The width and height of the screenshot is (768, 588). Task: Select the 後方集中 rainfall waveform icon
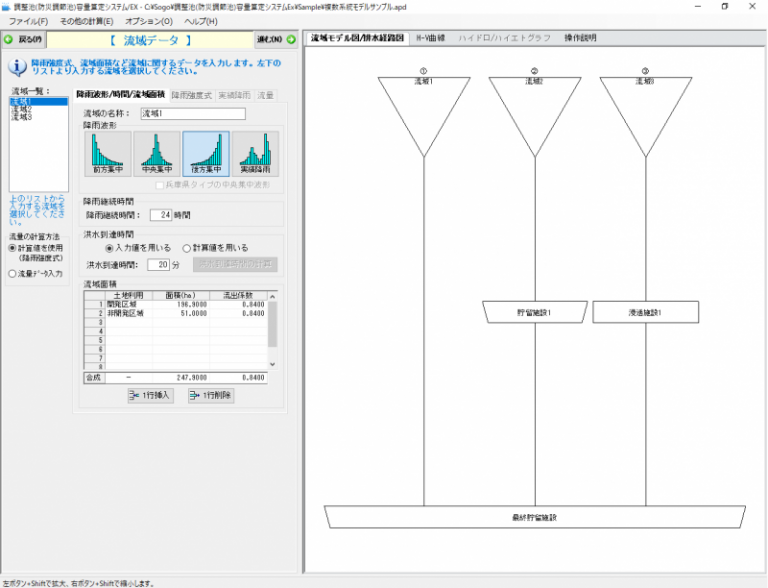(x=206, y=153)
